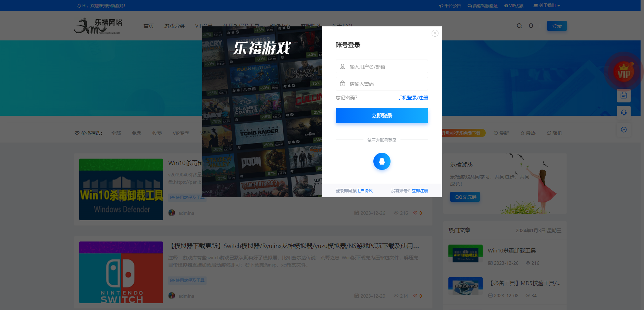
Task: Select the 免费 price filter
Action: (136, 133)
